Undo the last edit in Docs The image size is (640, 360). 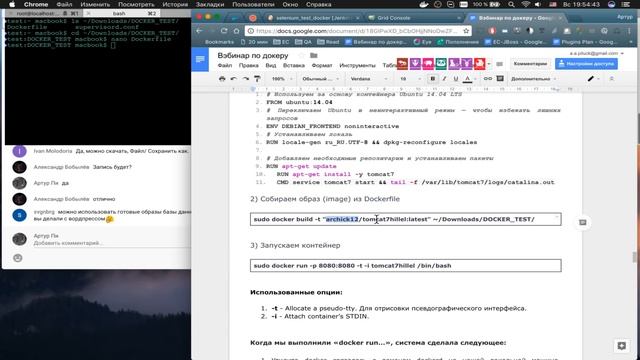tap(233, 79)
